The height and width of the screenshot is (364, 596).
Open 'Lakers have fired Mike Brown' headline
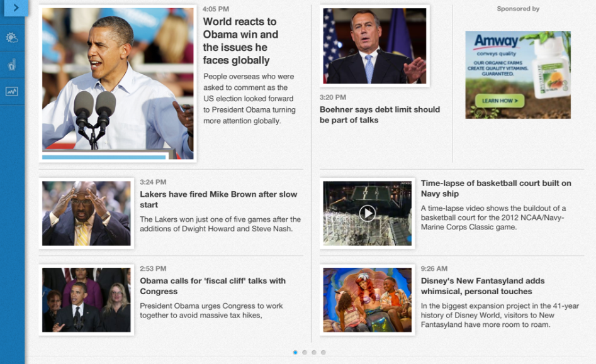pyautogui.click(x=218, y=199)
